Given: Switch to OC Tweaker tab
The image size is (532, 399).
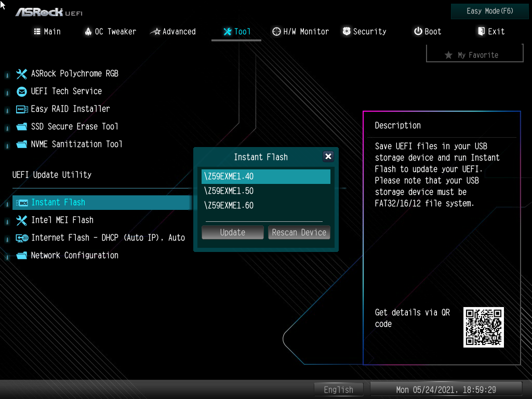Looking at the screenshot, I should click(x=110, y=32).
